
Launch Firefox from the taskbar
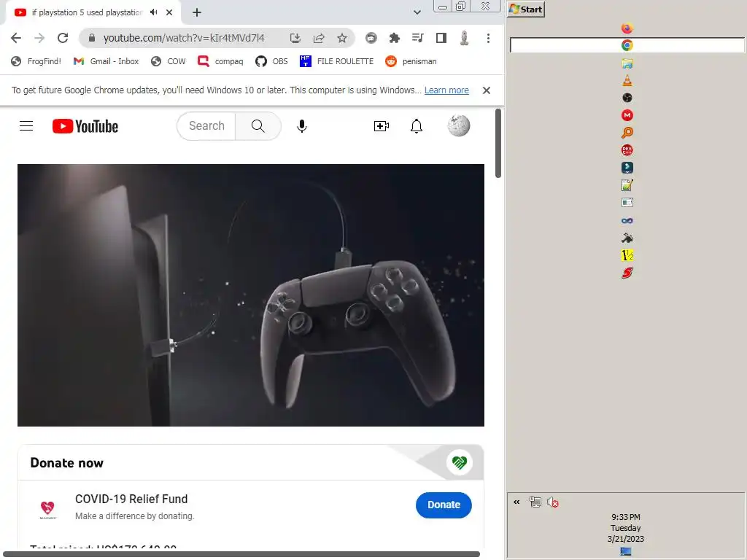627,28
